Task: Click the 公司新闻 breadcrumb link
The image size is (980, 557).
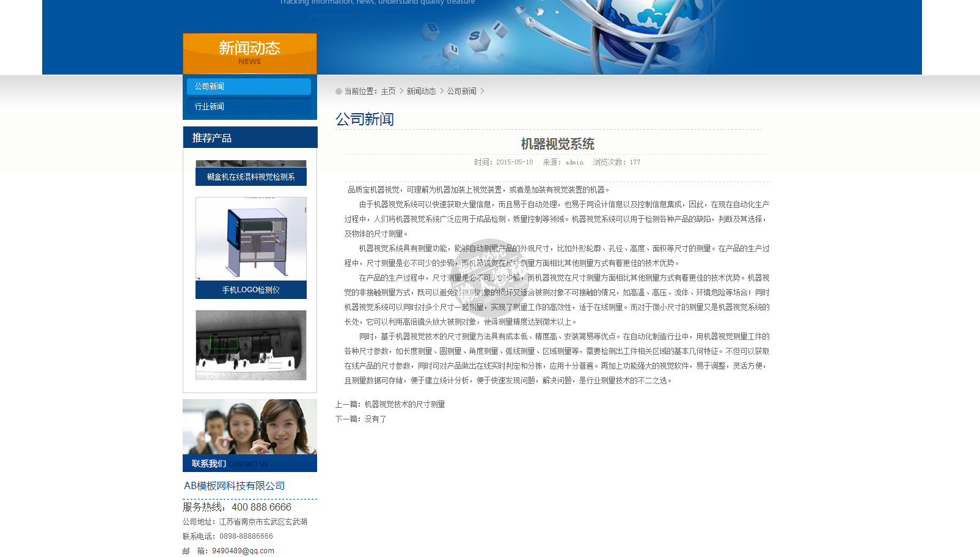Action: point(461,92)
